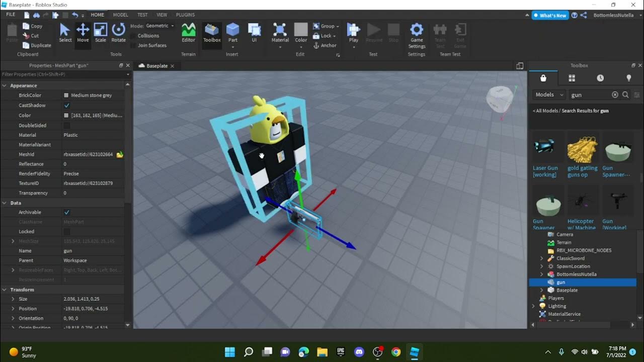Open the BottomlessNutella account name

point(614,16)
